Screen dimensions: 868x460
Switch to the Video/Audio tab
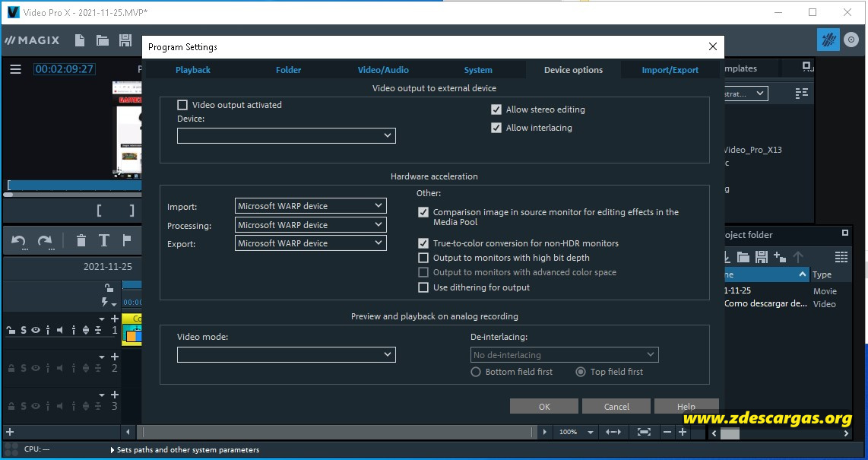tap(383, 70)
